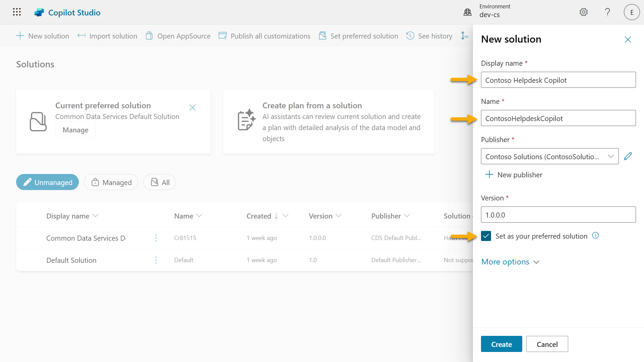Dismiss the Current preferred solution card
This screenshot has height=362, width=644.
coord(193,108)
